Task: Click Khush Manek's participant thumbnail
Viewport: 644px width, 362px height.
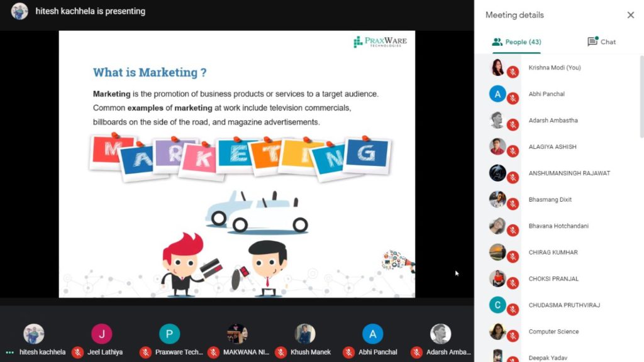Action: (x=305, y=334)
